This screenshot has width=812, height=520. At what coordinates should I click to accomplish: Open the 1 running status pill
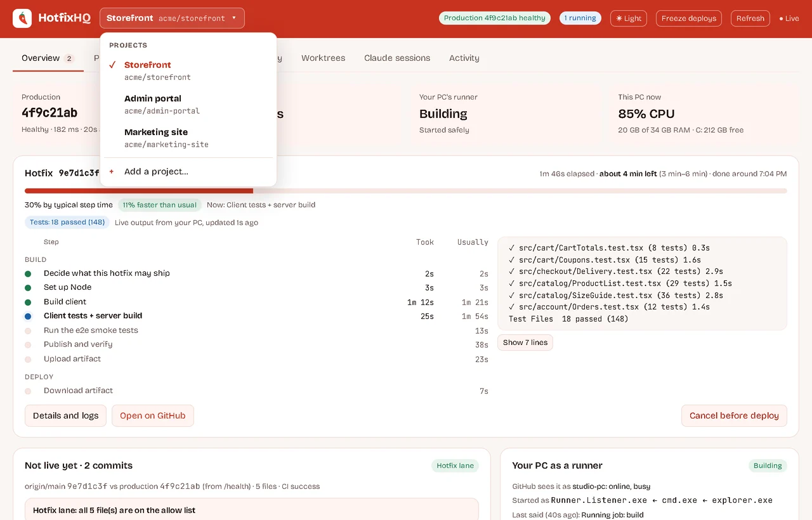581,18
